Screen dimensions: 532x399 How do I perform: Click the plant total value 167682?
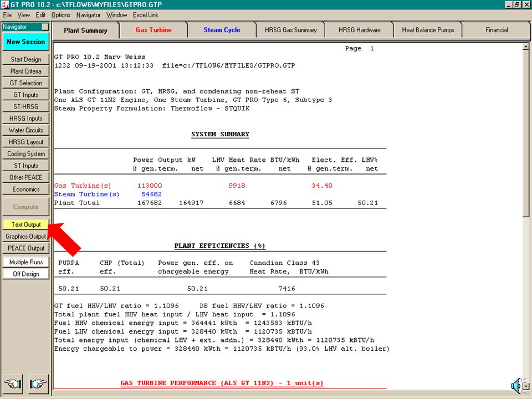click(x=150, y=203)
